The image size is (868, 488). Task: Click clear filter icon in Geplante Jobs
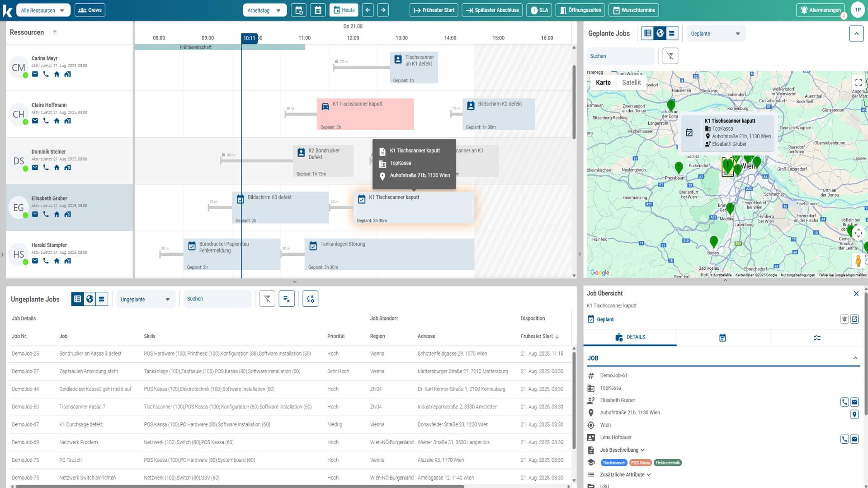(670, 56)
